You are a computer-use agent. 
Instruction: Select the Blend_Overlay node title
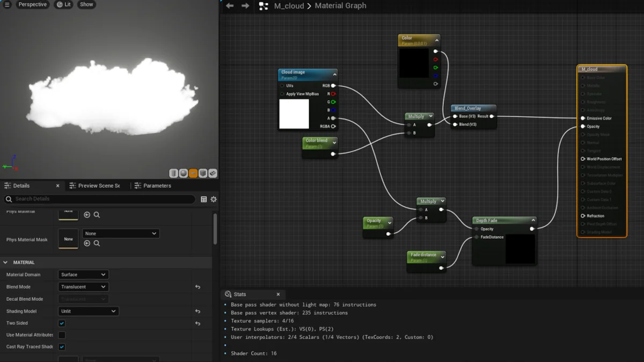467,108
